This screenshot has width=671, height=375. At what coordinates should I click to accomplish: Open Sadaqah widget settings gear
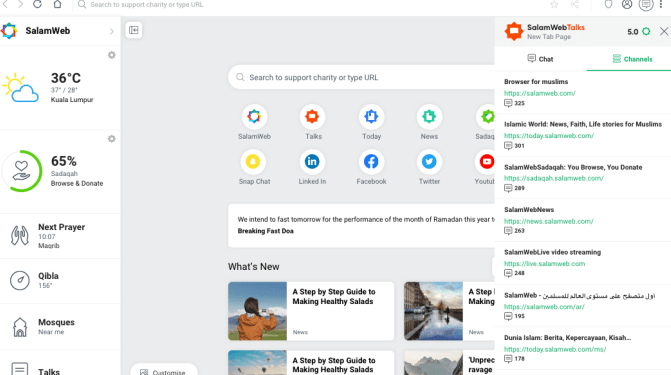click(112, 139)
